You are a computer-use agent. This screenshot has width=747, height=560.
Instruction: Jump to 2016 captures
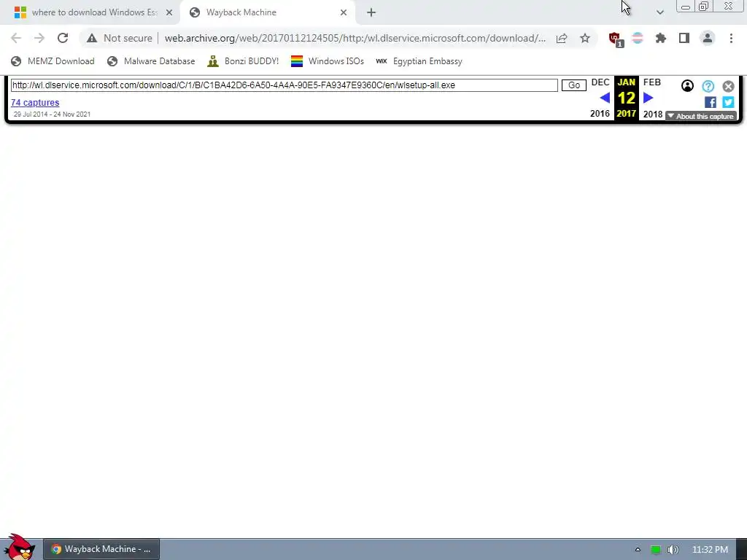click(600, 114)
